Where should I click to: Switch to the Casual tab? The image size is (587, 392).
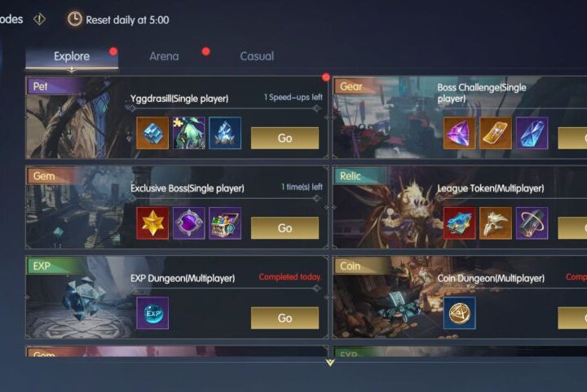(x=257, y=56)
